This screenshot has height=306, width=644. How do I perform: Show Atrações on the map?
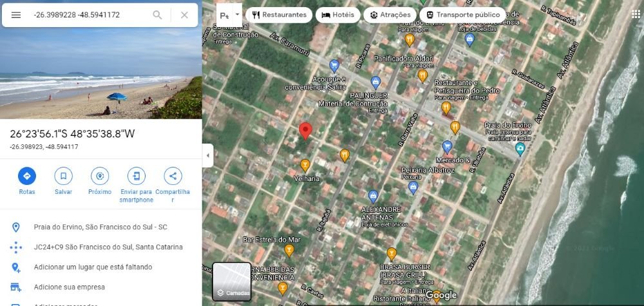[390, 15]
